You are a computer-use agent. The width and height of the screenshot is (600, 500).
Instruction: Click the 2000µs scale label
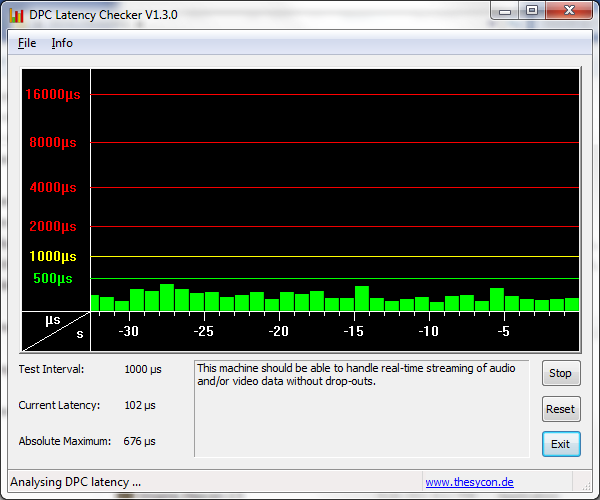pyautogui.click(x=52, y=227)
